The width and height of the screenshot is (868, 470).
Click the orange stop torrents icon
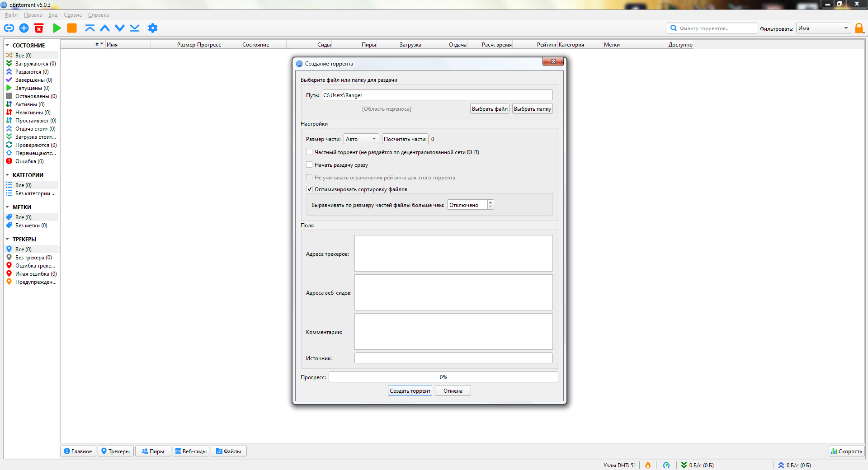click(x=72, y=28)
